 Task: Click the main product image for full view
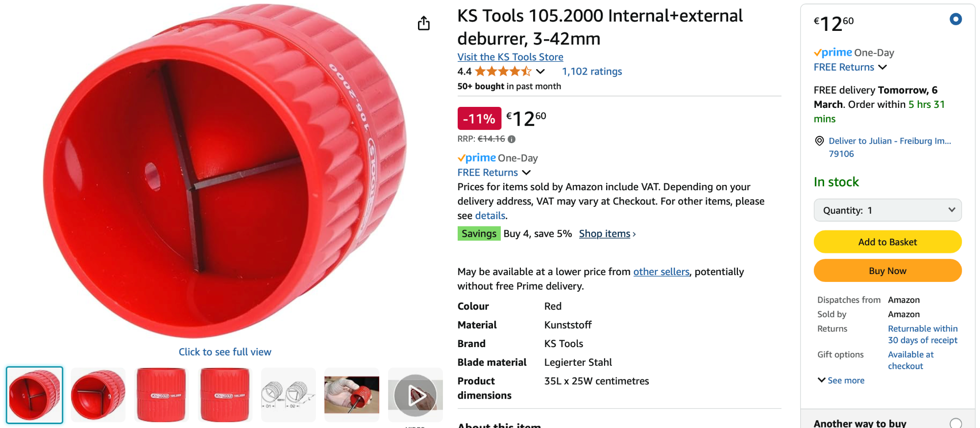(x=224, y=172)
